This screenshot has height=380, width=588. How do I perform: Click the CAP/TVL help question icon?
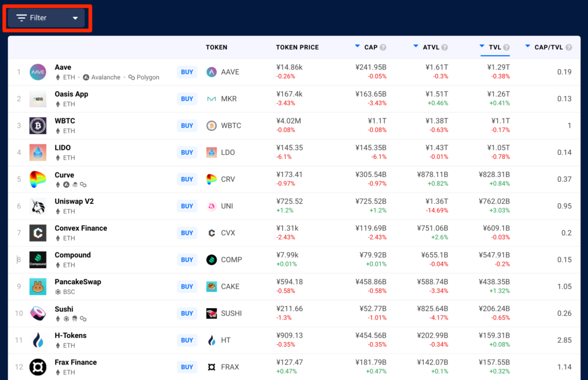pyautogui.click(x=569, y=47)
